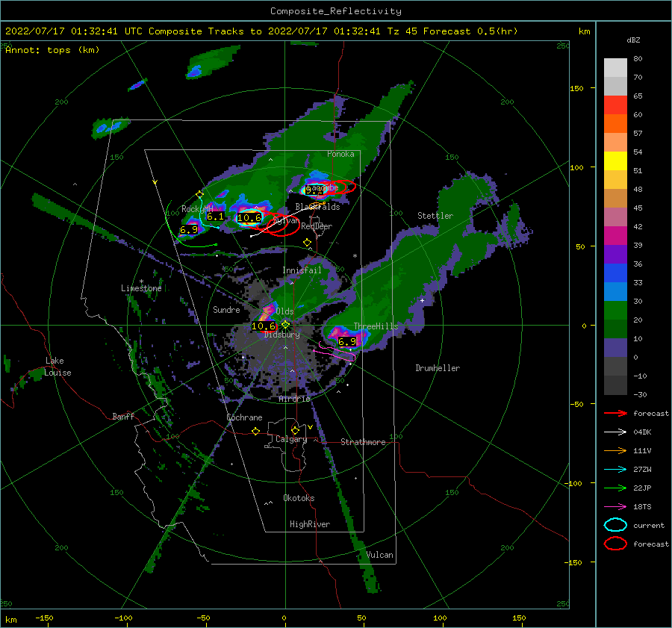The height and width of the screenshot is (628, 672).
Task: Click the red forecast arrow in legend
Action: click(x=615, y=413)
